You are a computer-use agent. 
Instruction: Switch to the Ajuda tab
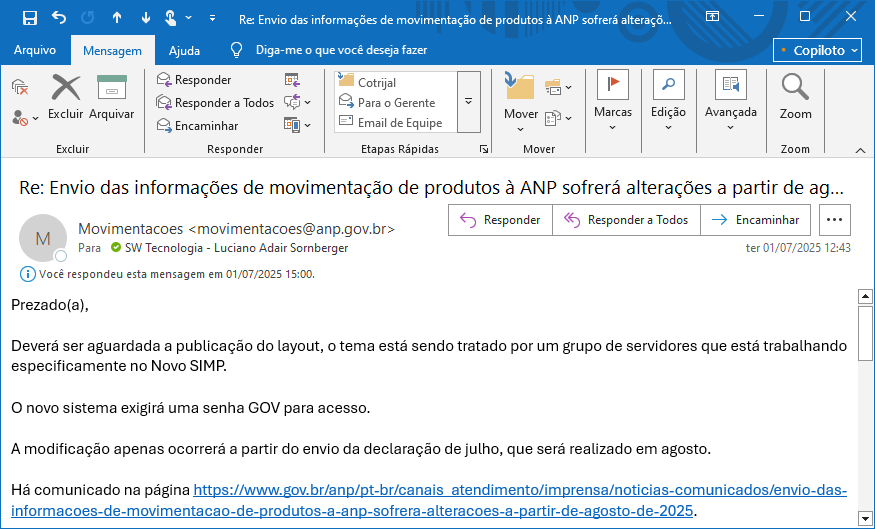(184, 50)
